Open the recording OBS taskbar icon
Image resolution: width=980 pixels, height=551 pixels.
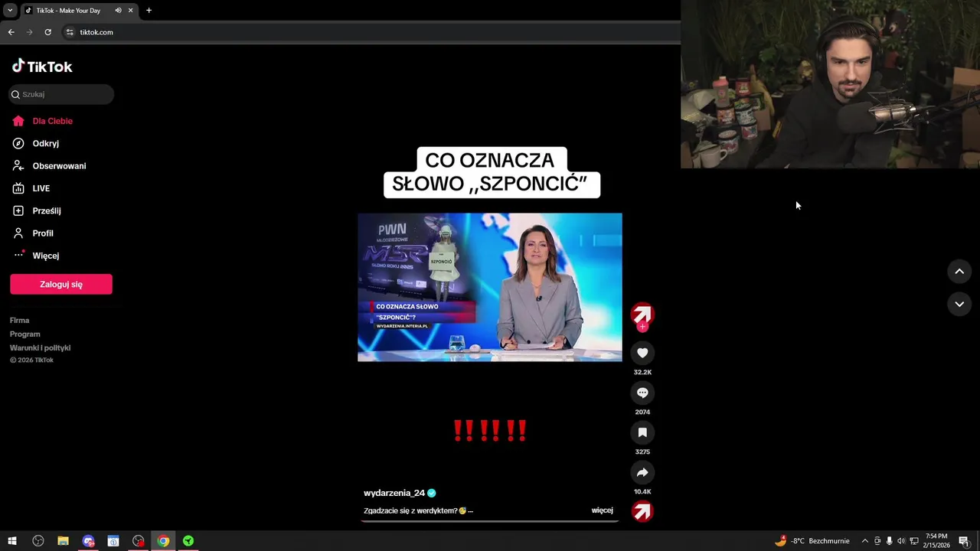pyautogui.click(x=138, y=541)
